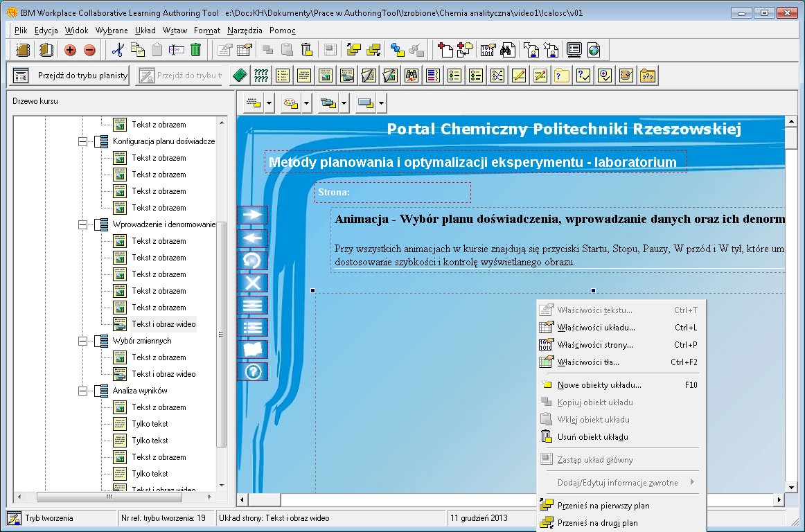Click the copy documents icon
Screen dimensions: 805x532
click(x=138, y=50)
